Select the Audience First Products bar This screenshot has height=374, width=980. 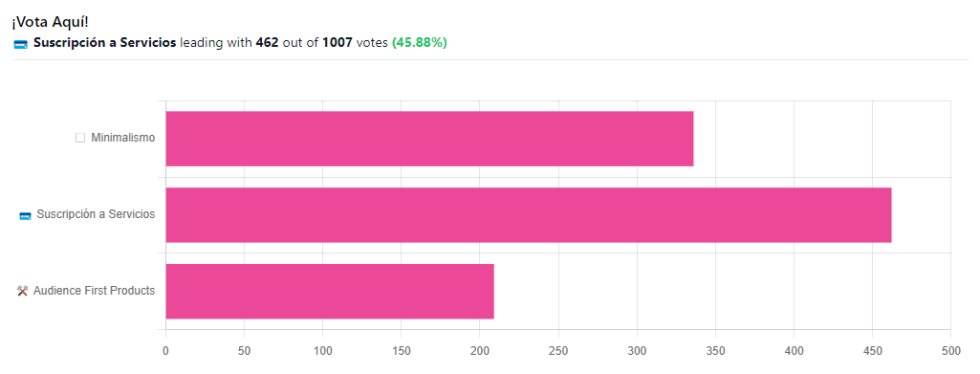[330, 292]
